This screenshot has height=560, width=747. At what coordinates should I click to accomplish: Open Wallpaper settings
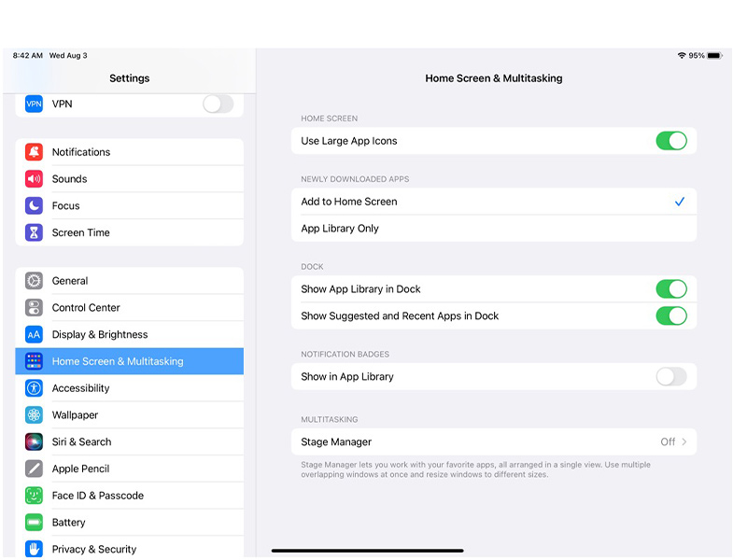130,415
